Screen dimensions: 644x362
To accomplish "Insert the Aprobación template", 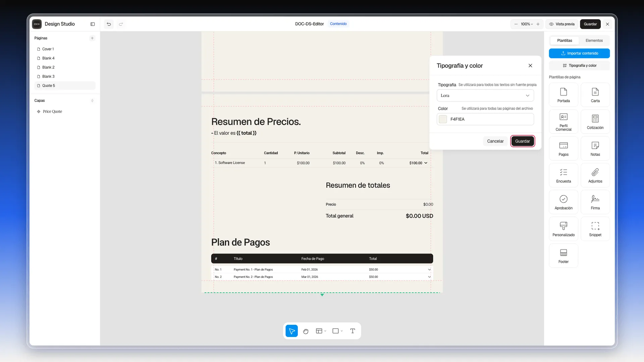I will 563,202.
